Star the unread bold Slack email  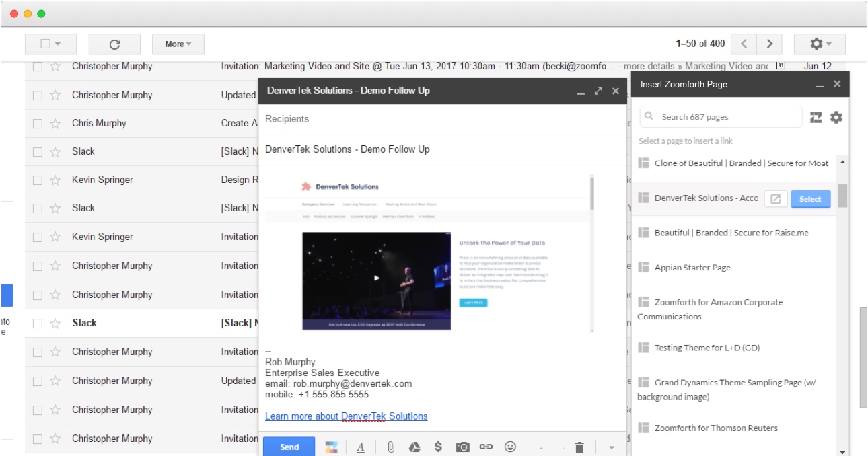(55, 324)
